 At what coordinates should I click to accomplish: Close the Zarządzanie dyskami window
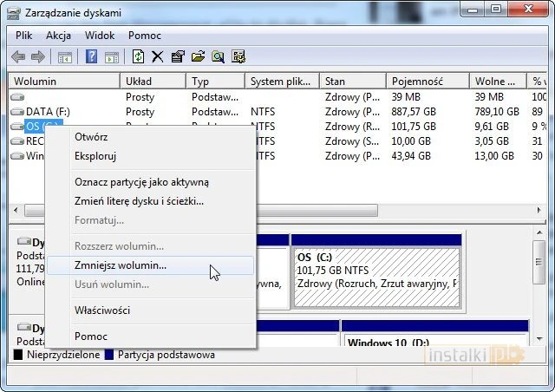click(x=528, y=10)
